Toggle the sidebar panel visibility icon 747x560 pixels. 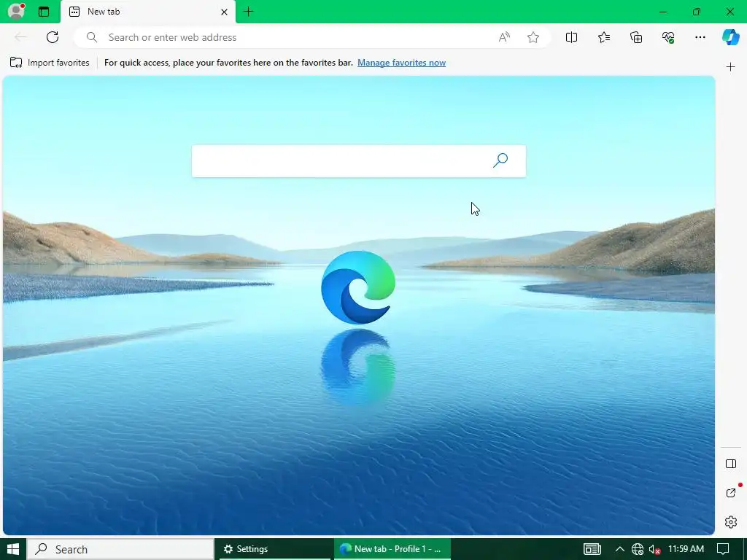pos(731,464)
